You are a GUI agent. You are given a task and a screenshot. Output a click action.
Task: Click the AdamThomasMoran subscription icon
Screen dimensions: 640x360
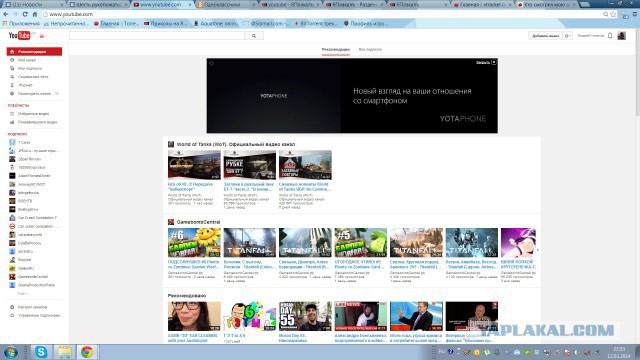[x=12, y=176]
